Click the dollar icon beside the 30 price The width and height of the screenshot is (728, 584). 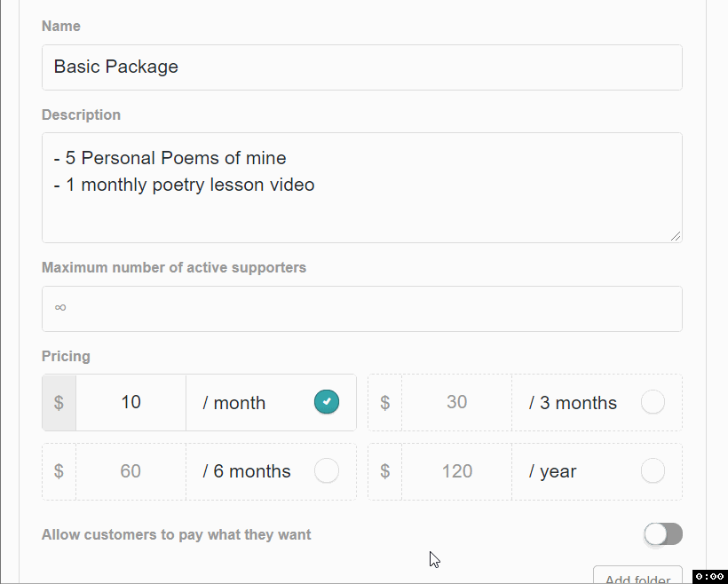384,403
